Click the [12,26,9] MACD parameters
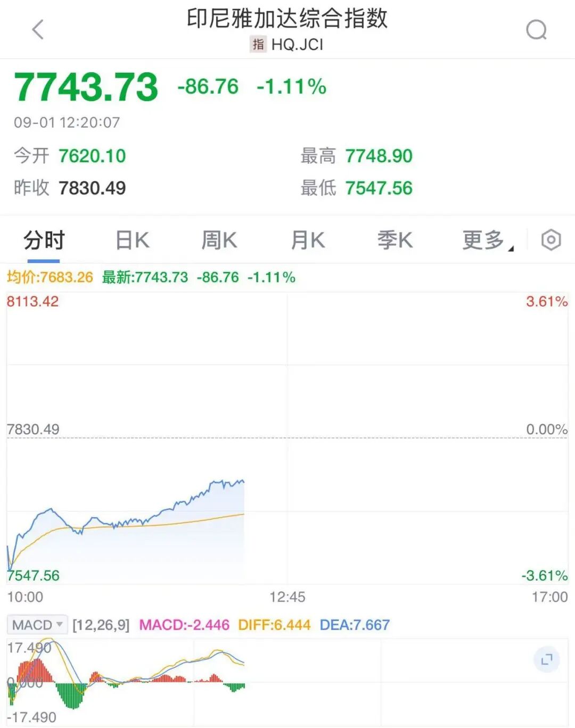This screenshot has width=575, height=728. [101, 625]
